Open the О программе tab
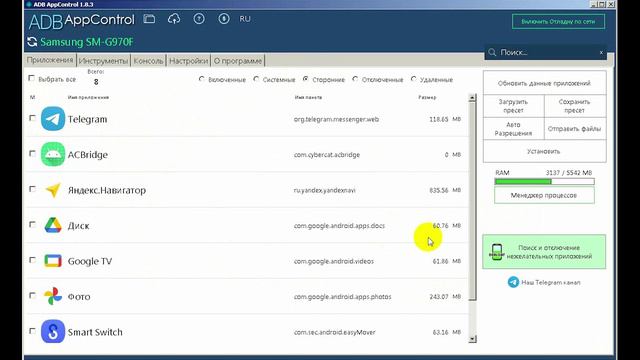Screen dimensions: 640x360 click(x=238, y=61)
